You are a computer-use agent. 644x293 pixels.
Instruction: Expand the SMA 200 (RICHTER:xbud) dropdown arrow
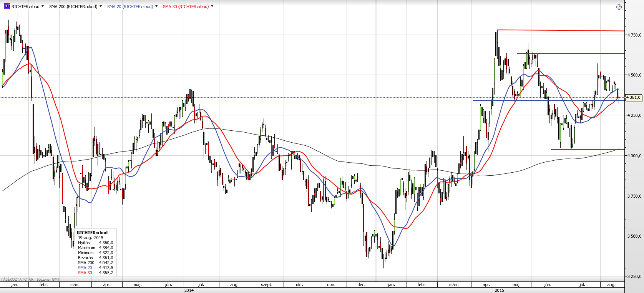(101, 7)
